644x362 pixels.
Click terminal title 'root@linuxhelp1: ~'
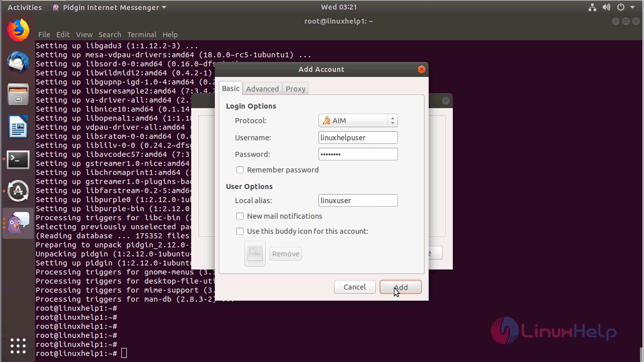[339, 21]
